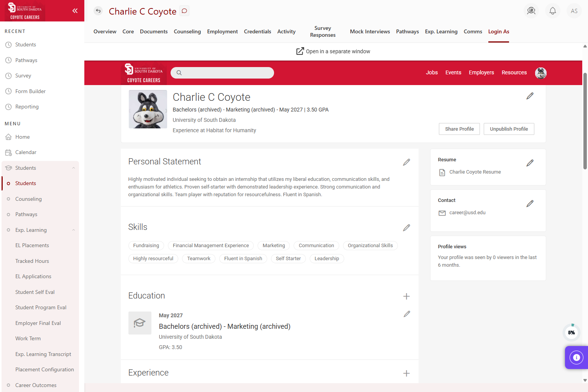Open Career Outcomes in the sidebar
The height and width of the screenshot is (392, 588).
coord(36,385)
